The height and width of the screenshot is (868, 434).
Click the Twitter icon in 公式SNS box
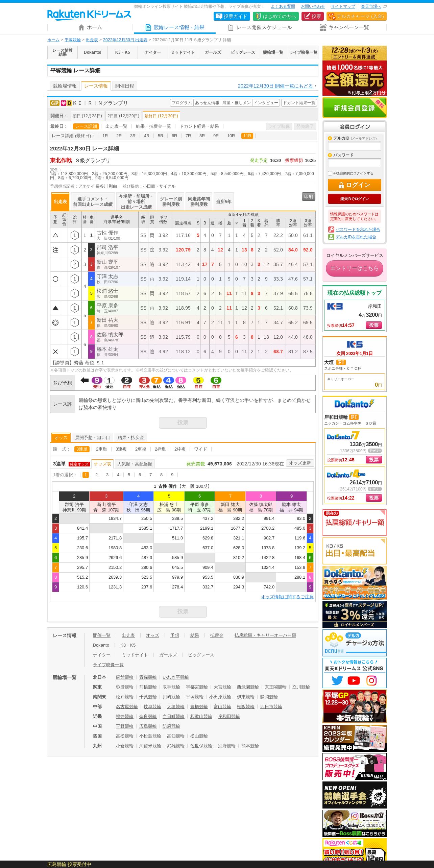click(337, 680)
